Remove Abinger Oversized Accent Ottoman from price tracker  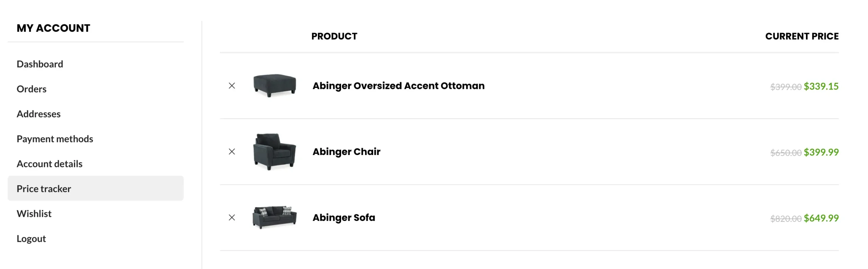[232, 86]
